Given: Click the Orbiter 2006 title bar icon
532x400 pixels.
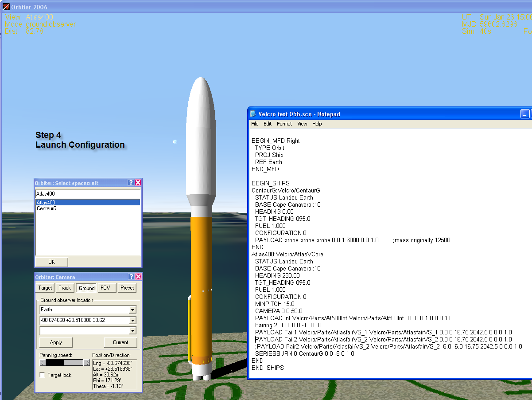Looking at the screenshot, I should [x=6, y=7].
